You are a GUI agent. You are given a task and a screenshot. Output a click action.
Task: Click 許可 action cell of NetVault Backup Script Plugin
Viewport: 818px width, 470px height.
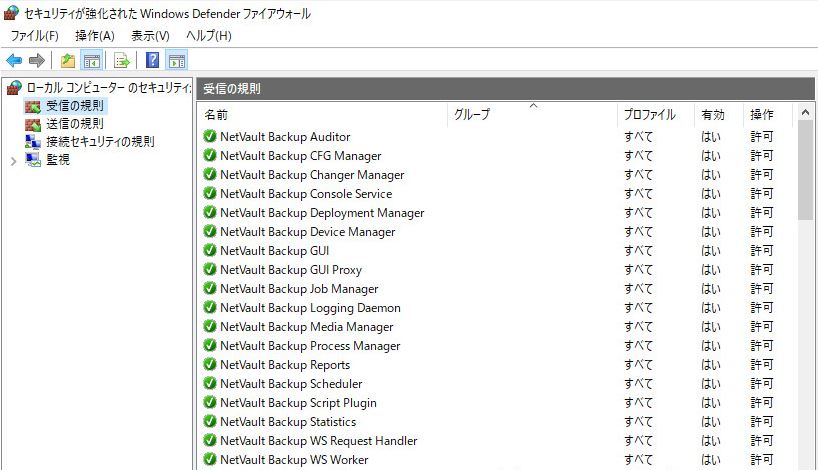[762, 403]
